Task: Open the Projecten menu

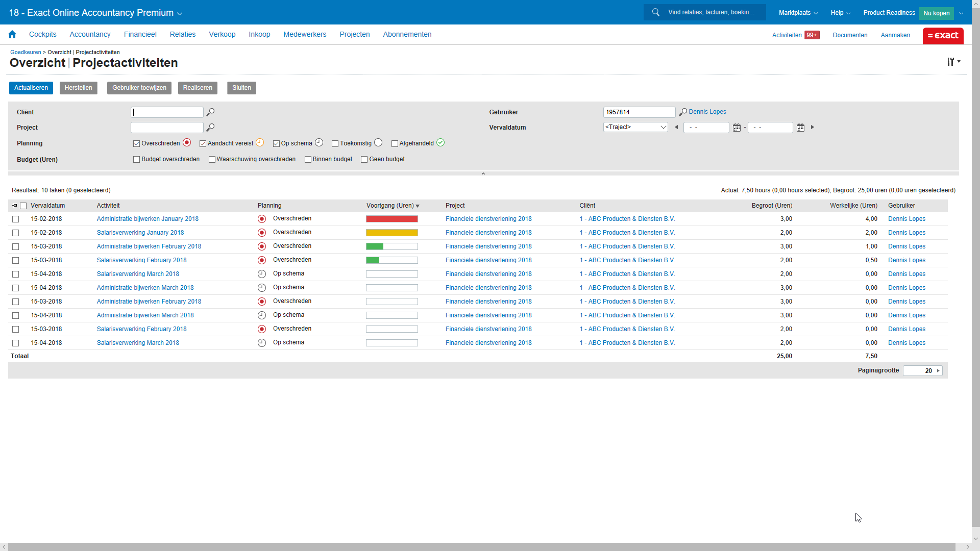Action: pyautogui.click(x=354, y=35)
